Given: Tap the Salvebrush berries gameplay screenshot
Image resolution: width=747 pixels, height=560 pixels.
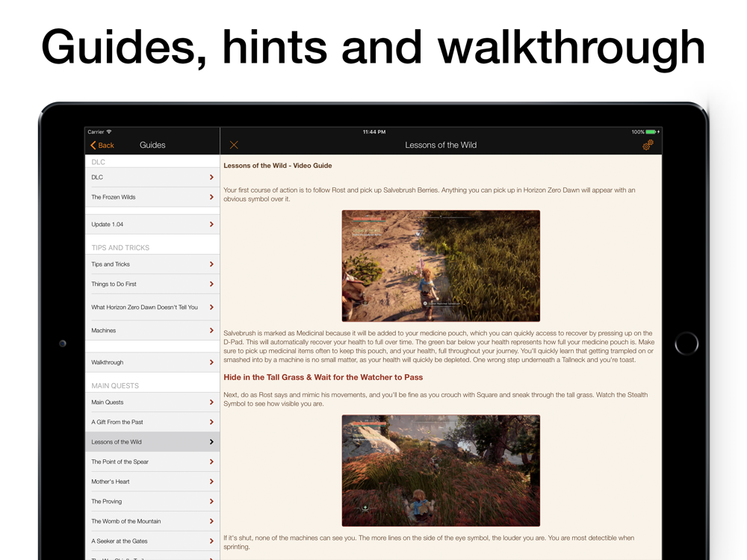Looking at the screenshot, I should point(441,266).
